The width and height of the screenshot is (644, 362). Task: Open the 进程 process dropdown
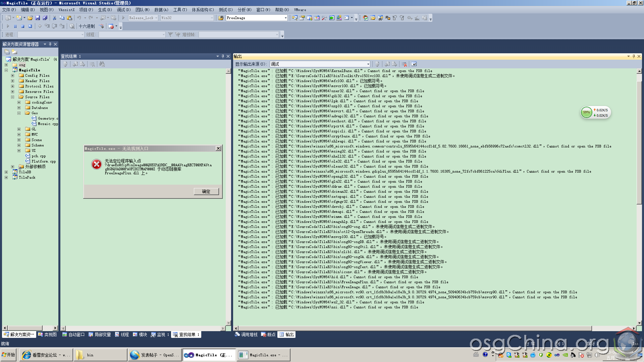(x=83, y=35)
